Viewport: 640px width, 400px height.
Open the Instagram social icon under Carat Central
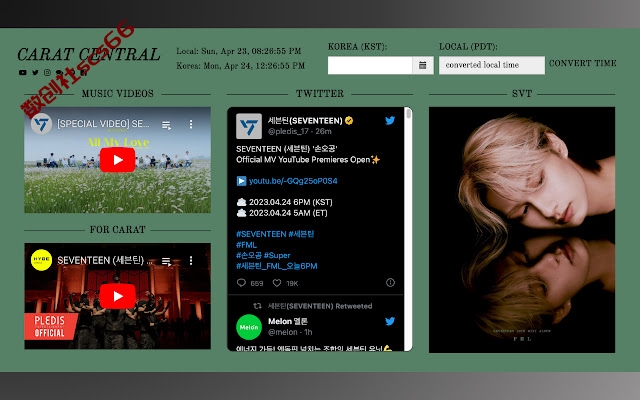click(x=47, y=72)
